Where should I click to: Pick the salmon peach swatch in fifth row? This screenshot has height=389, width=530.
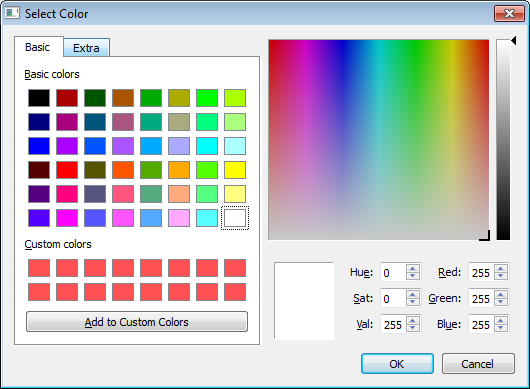point(179,194)
